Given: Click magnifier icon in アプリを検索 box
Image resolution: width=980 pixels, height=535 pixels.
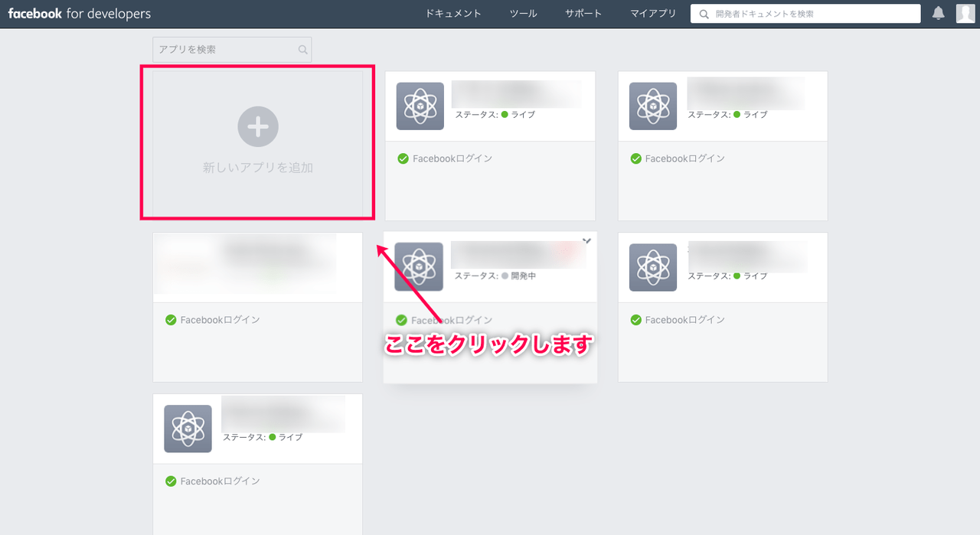Looking at the screenshot, I should (303, 50).
